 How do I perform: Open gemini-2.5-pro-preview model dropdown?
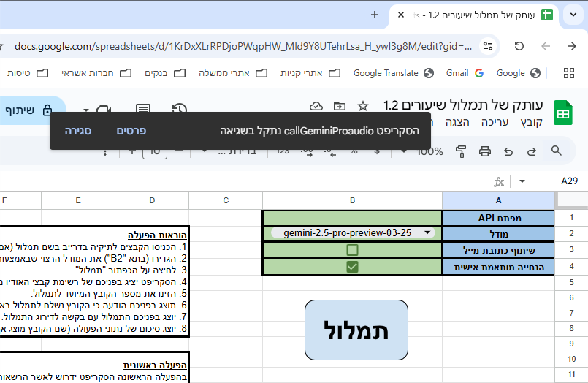(353, 233)
